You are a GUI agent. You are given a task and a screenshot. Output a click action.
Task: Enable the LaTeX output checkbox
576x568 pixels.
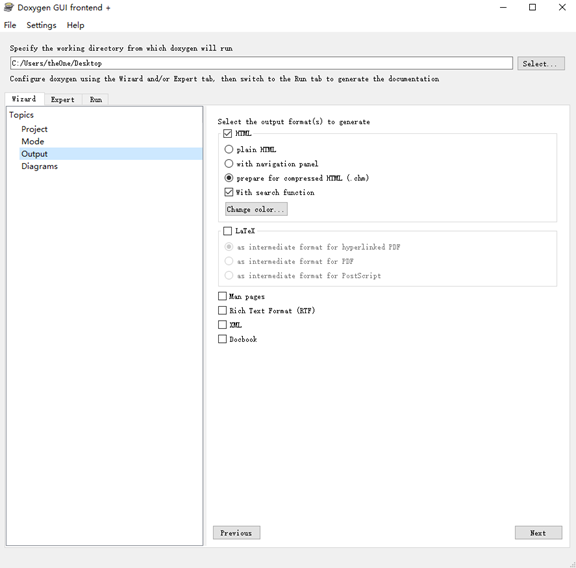click(227, 231)
